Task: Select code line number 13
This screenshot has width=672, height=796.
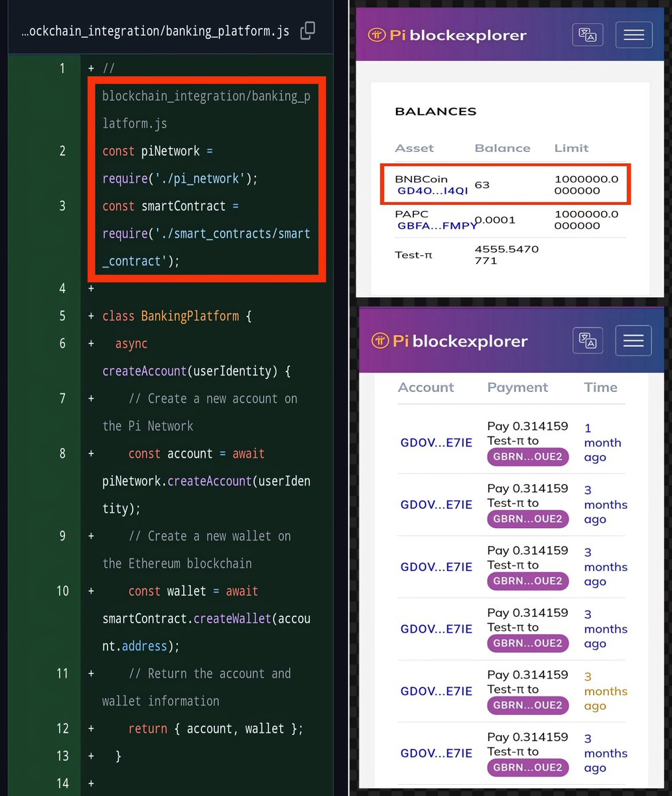Action: 62,756
